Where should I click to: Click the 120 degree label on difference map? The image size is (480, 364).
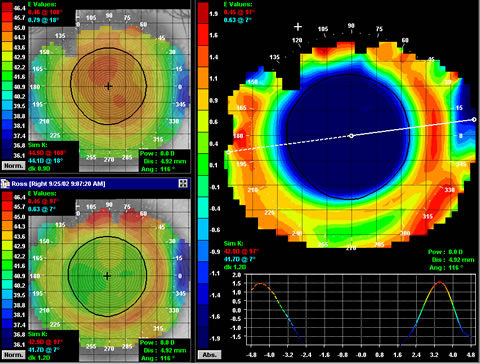(x=297, y=40)
